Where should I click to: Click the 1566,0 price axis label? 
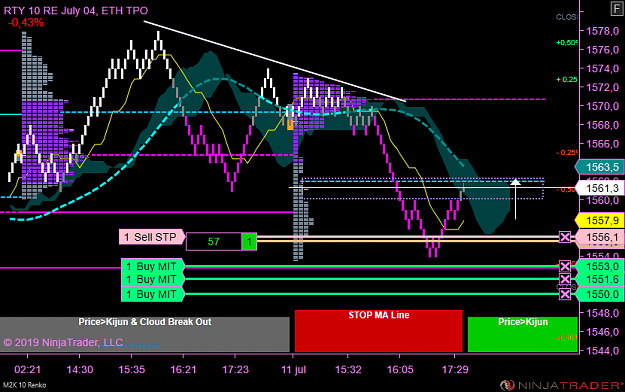click(602, 144)
